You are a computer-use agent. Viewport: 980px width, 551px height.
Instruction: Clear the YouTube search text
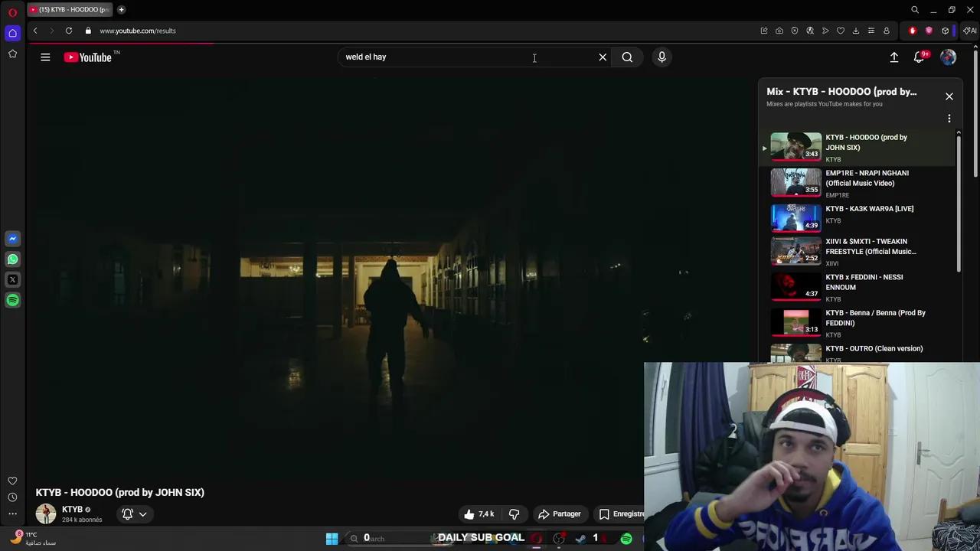coord(603,57)
